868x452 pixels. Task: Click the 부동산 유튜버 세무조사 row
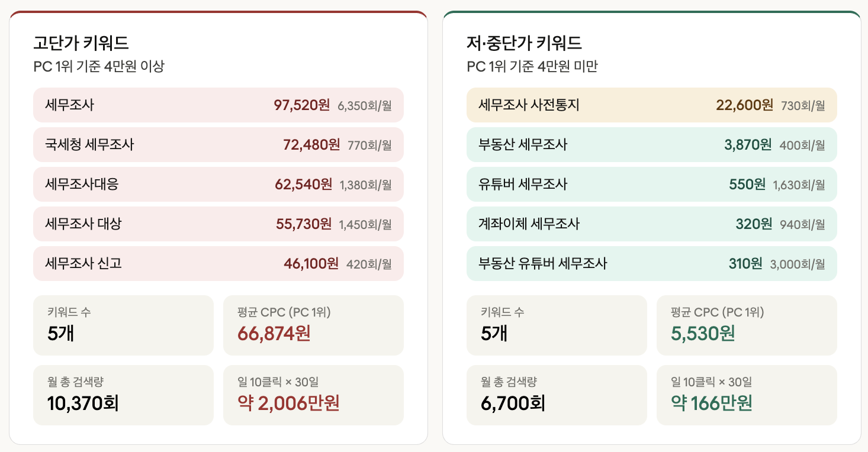tap(651, 264)
